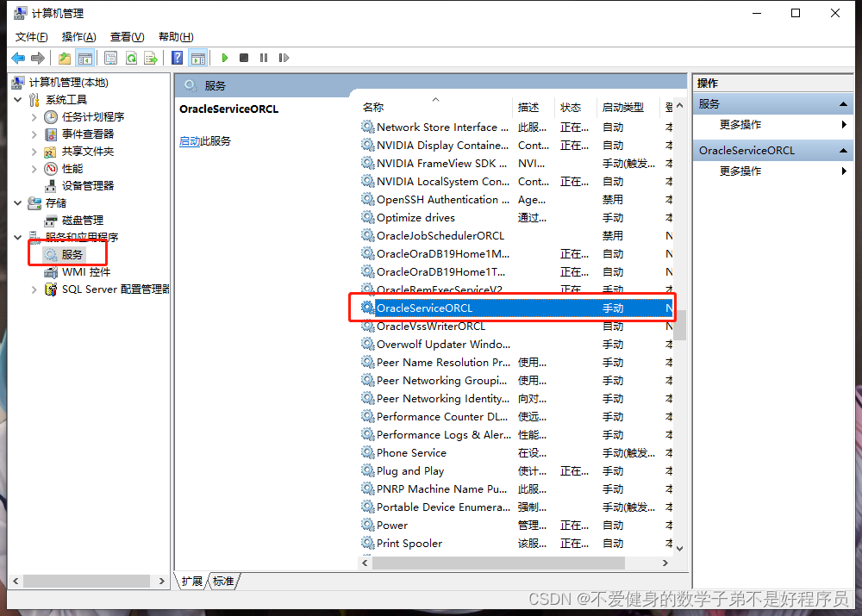Select 服务 node in the tree

click(72, 254)
